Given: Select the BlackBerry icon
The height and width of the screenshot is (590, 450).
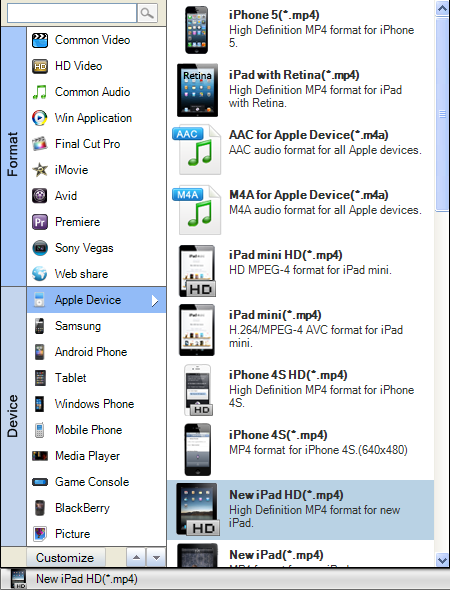Looking at the screenshot, I should click(x=40, y=508).
